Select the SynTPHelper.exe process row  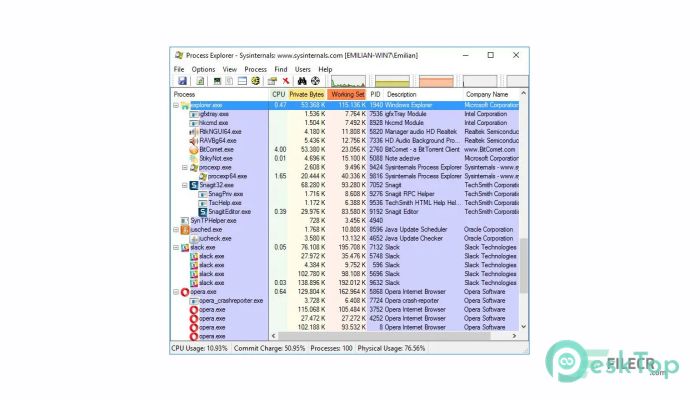345,221
